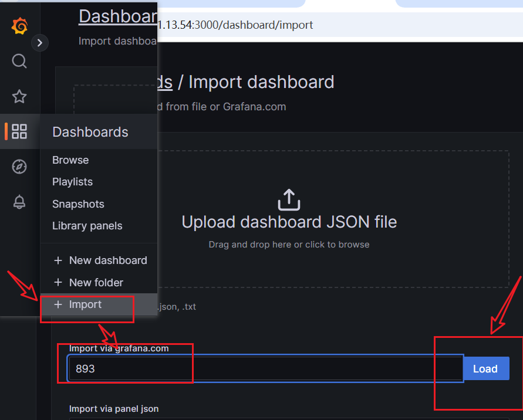Open the Alerting bell icon
Screen dimensions: 523x420
(19, 202)
